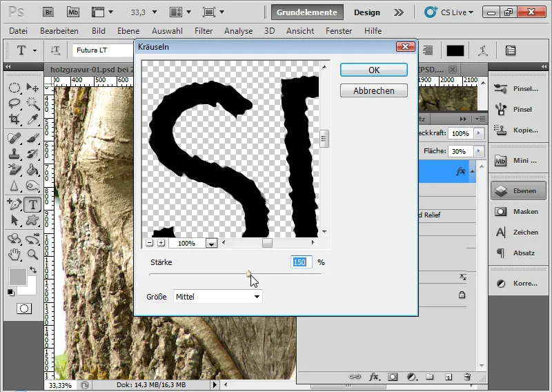This screenshot has width=552, height=392.
Task: Open the black text color swatch
Action: pos(455,50)
